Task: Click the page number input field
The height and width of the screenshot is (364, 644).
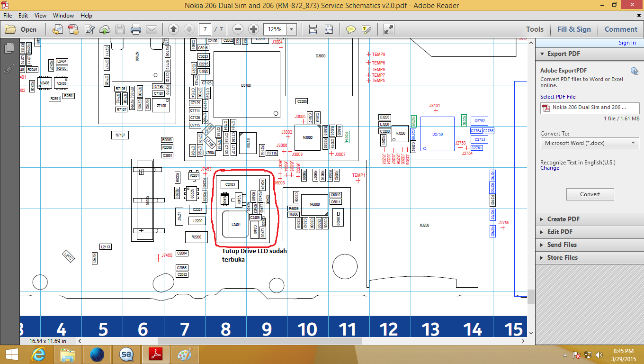Action: click(205, 29)
